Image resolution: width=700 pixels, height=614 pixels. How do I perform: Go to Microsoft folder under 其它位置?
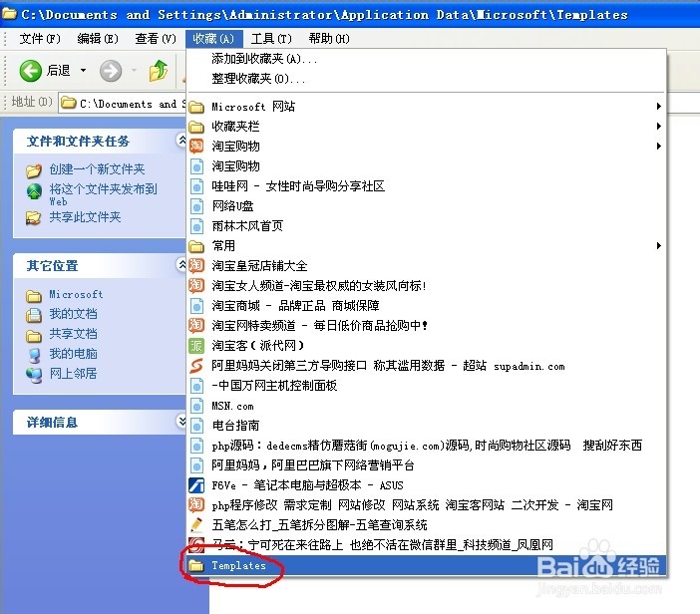click(77, 294)
